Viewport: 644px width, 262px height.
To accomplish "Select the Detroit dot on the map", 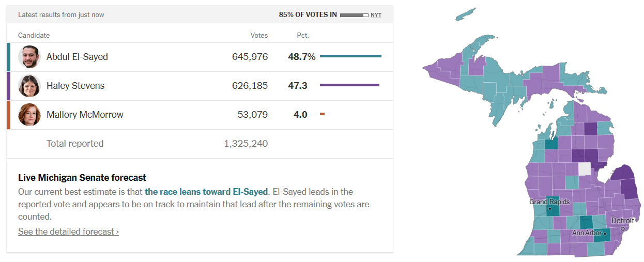I will (x=623, y=228).
